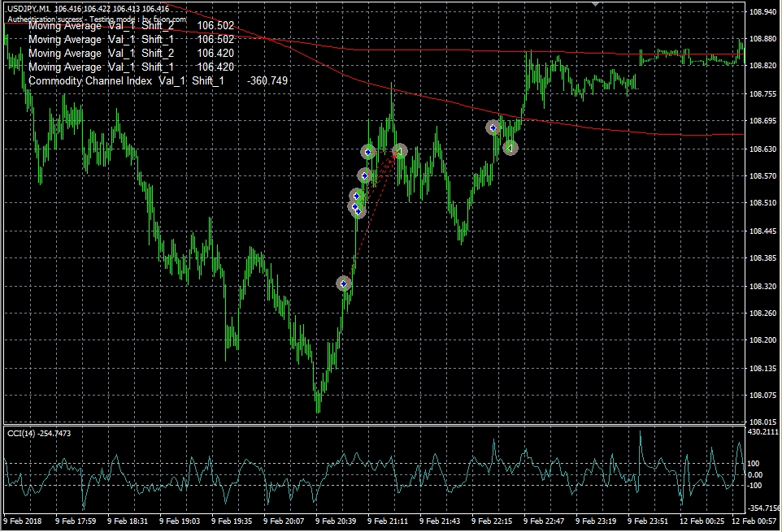Click the 108.075 price axis label
Viewport: 782px width, 532px height.
[763, 396]
